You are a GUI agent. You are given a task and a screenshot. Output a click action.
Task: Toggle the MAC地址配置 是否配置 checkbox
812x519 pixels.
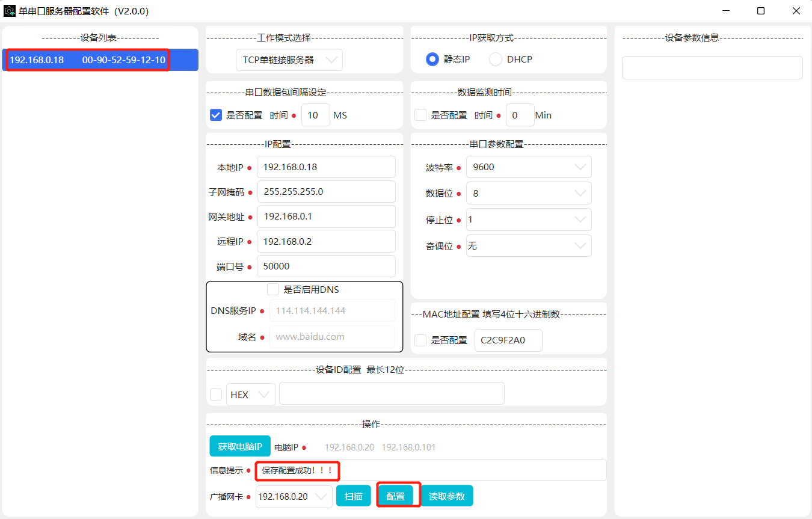click(x=420, y=340)
